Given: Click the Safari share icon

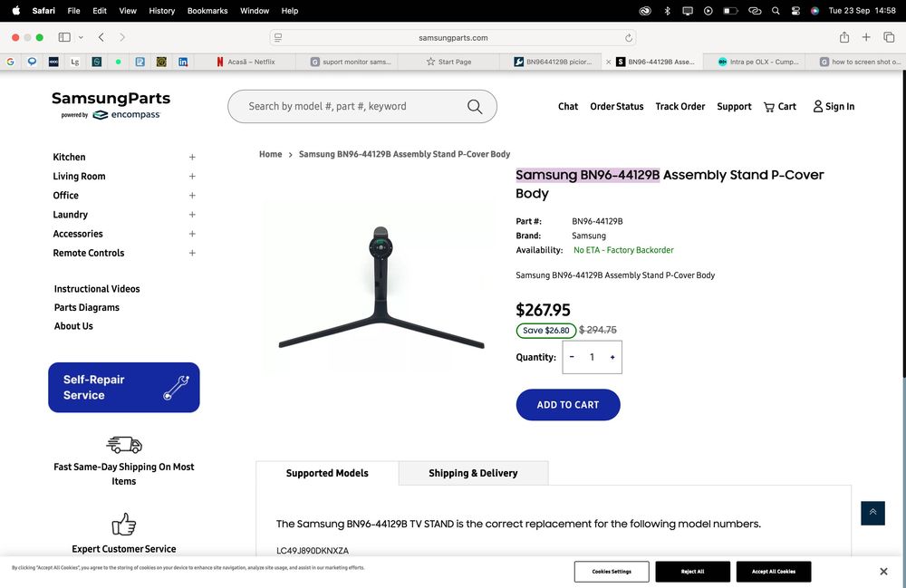Looking at the screenshot, I should pyautogui.click(x=844, y=37).
